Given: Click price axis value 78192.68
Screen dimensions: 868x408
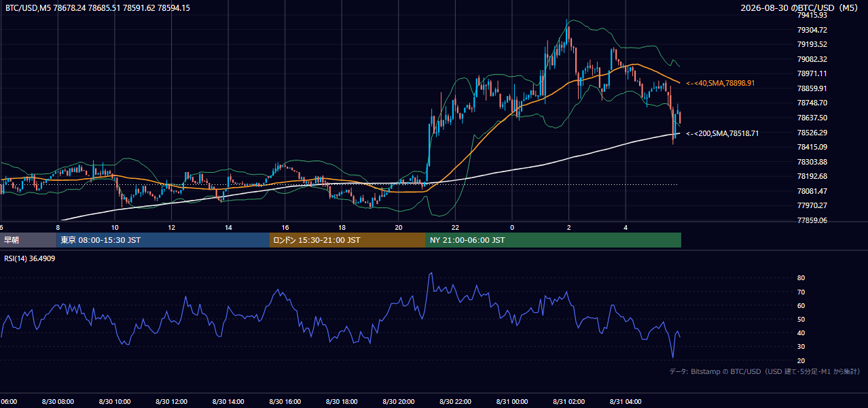Looking at the screenshot, I should pos(812,176).
